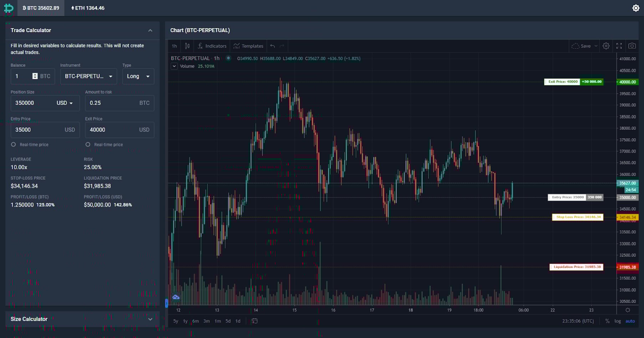Click the Amount to risk field
This screenshot has width=644, height=338.
coord(119,103)
